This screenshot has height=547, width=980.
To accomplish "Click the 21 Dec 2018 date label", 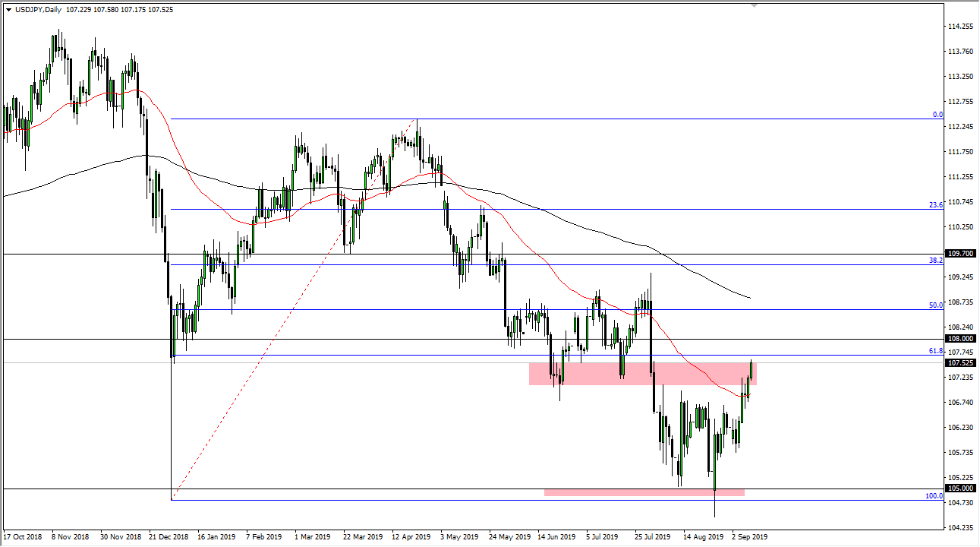I will [169, 536].
